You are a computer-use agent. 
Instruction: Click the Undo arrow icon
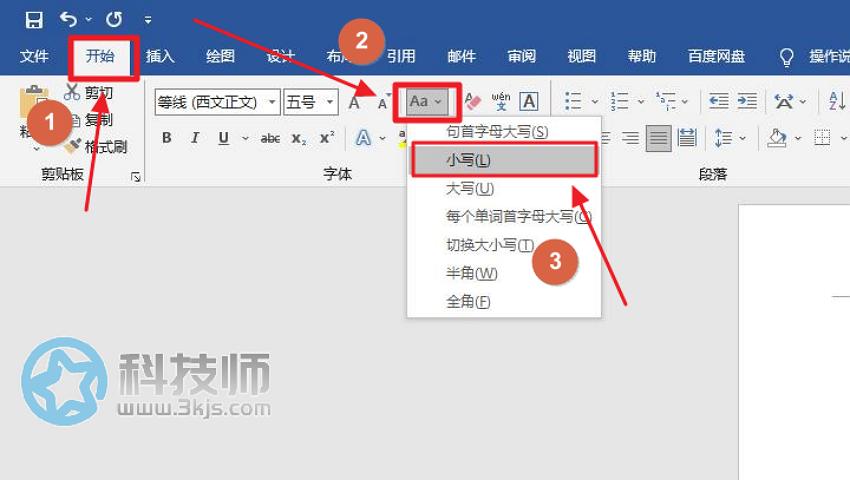pyautogui.click(x=68, y=20)
